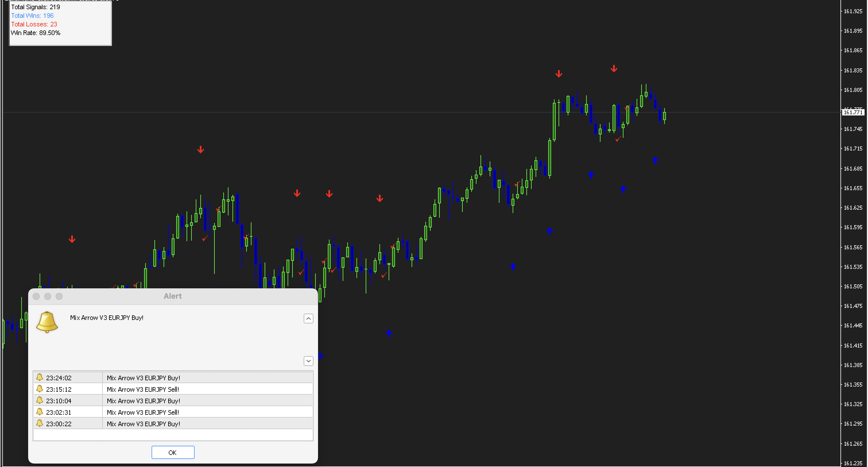This screenshot has height=467, width=868.
Task: Click the rightmost blue buy arrow
Action: [x=655, y=161]
